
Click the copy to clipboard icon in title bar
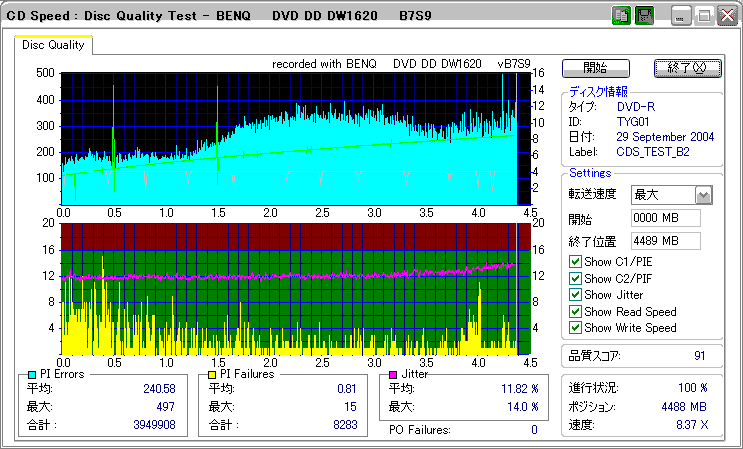(x=620, y=16)
